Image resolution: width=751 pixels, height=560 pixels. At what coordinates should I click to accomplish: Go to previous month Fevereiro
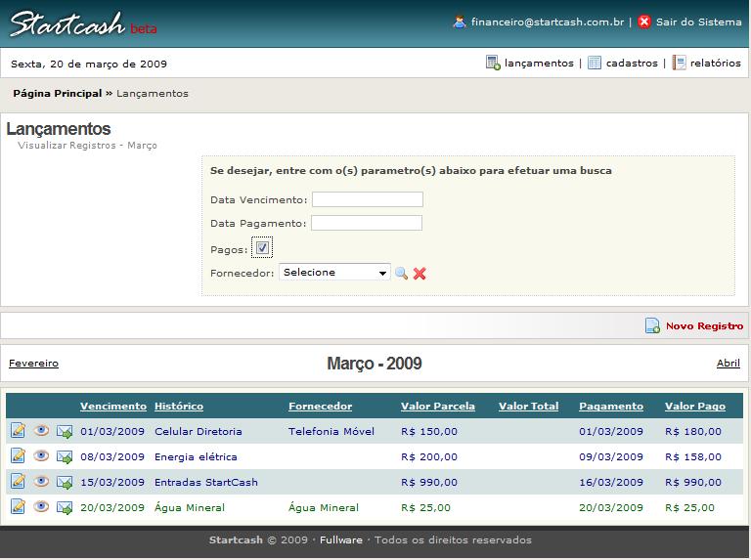[33, 364]
